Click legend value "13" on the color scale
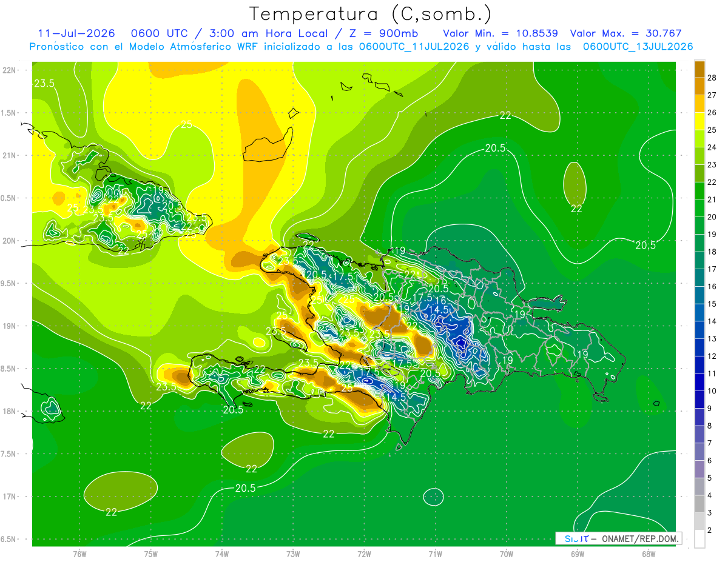The width and height of the screenshot is (728, 562). click(713, 339)
